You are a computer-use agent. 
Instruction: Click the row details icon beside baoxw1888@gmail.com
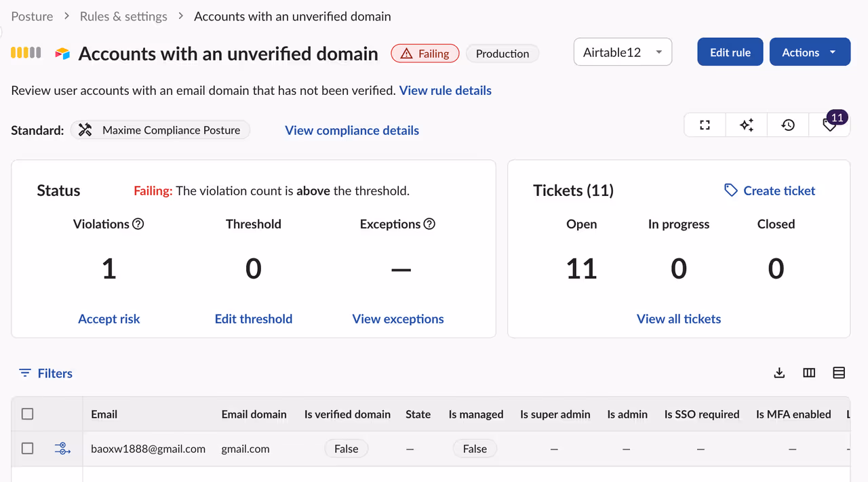62,448
